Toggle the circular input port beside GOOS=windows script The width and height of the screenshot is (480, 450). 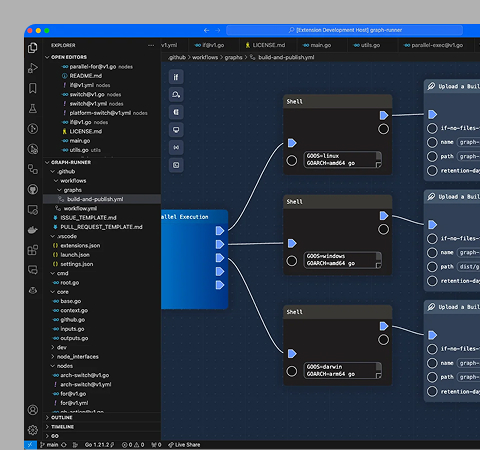292,261
